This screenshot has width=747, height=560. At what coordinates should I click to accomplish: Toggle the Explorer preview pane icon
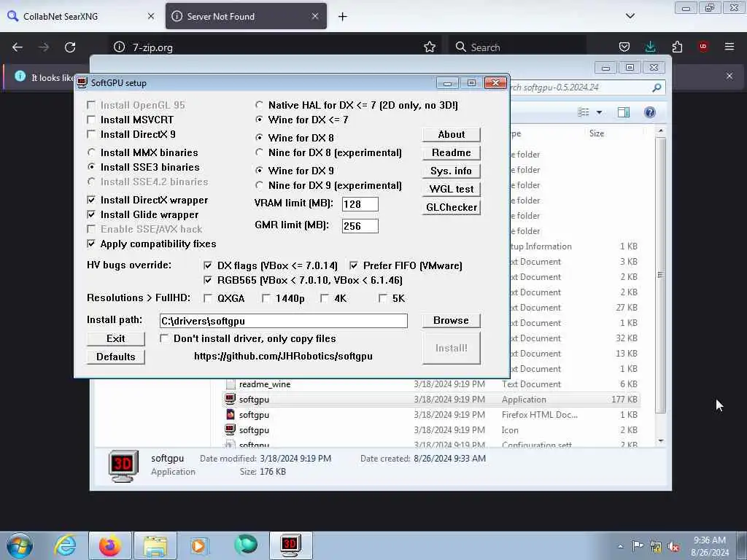click(623, 112)
